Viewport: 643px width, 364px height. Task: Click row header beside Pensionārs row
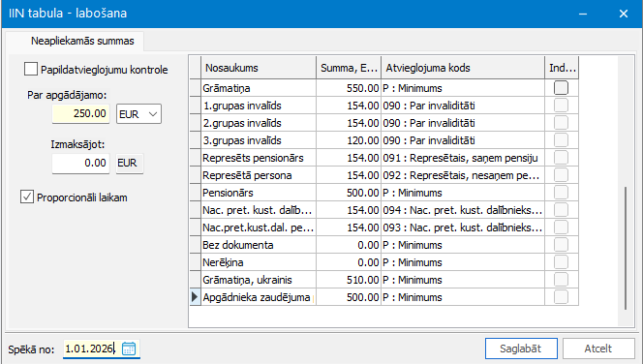pos(195,193)
